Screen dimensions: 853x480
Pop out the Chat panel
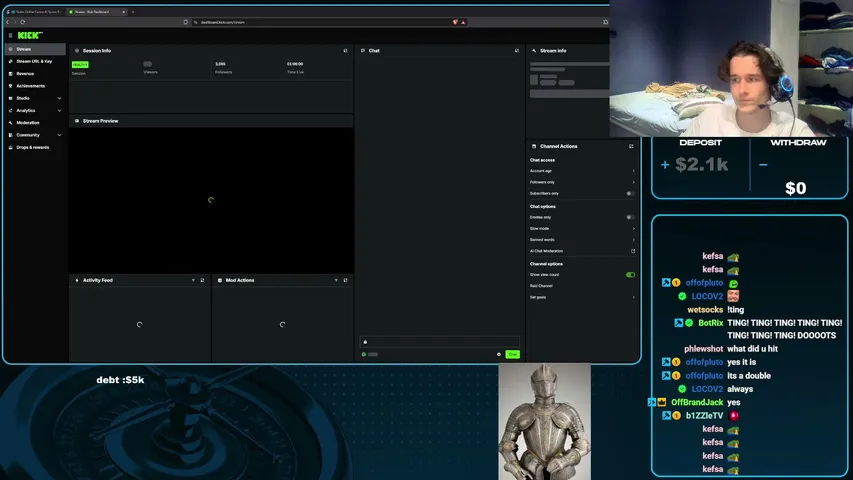pos(517,51)
